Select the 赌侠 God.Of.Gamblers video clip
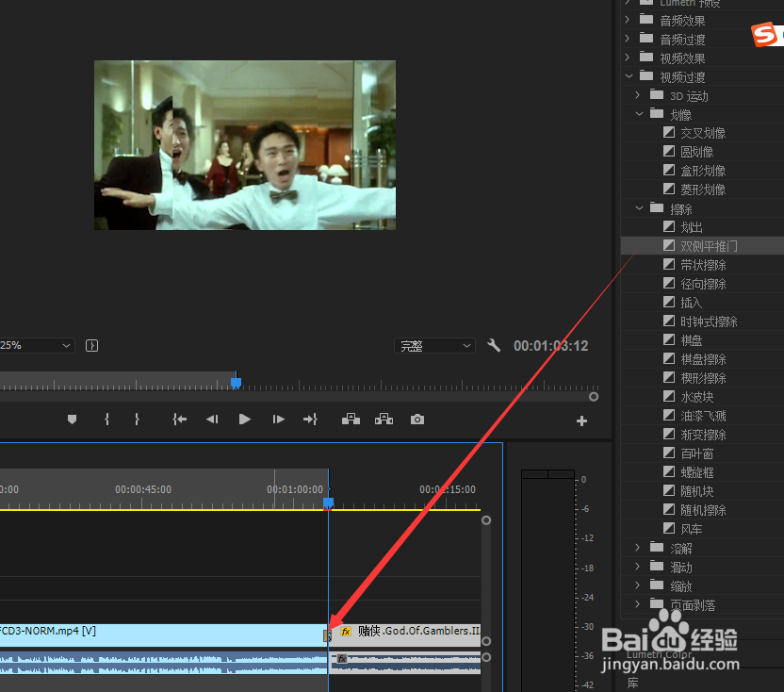Viewport: 784px width, 692px height. tap(405, 634)
